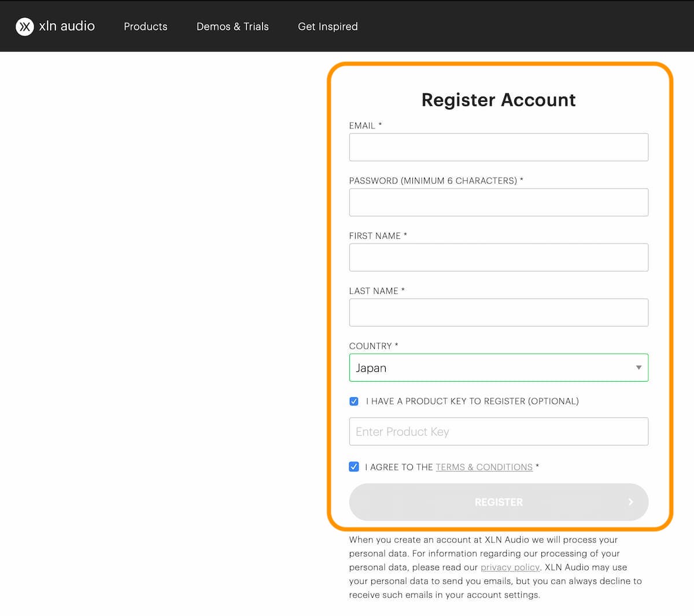Click the arrow icon on Register button
Screen dimensions: 694x616
pos(630,502)
